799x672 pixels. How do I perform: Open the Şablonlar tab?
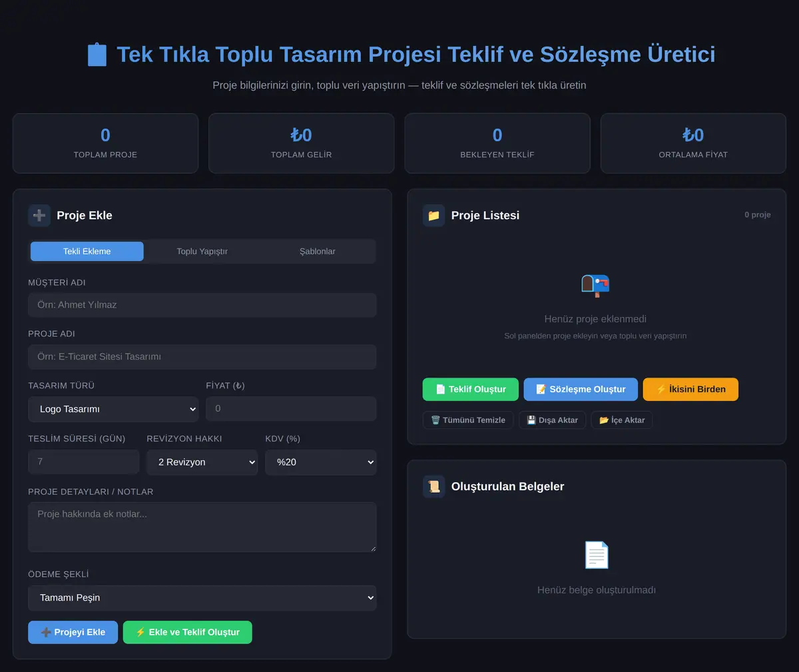tap(318, 251)
